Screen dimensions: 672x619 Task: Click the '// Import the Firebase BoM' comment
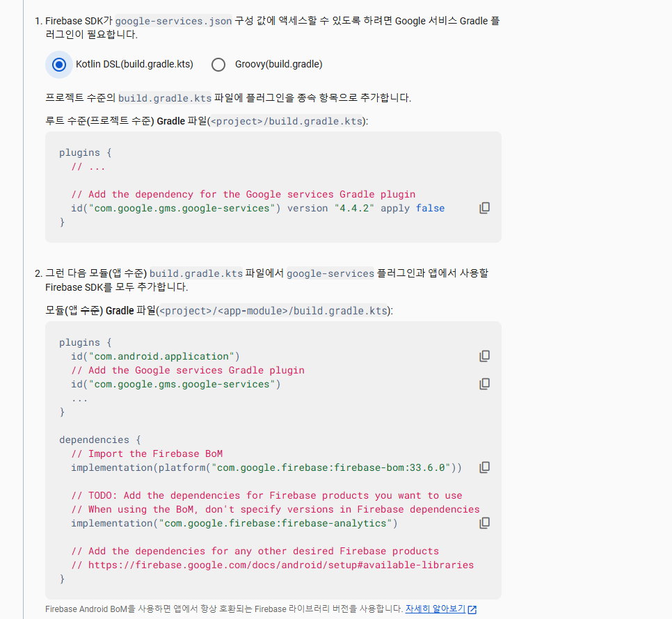pos(147,453)
